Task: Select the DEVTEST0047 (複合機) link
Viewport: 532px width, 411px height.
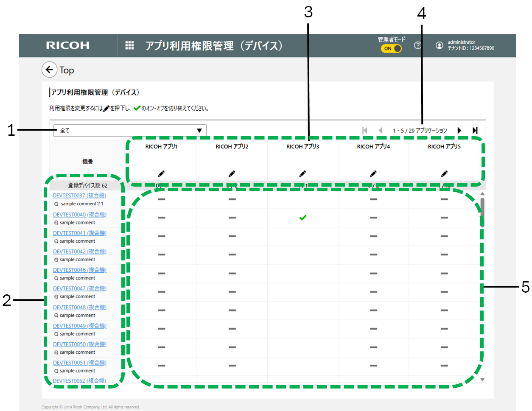Action: [x=79, y=288]
